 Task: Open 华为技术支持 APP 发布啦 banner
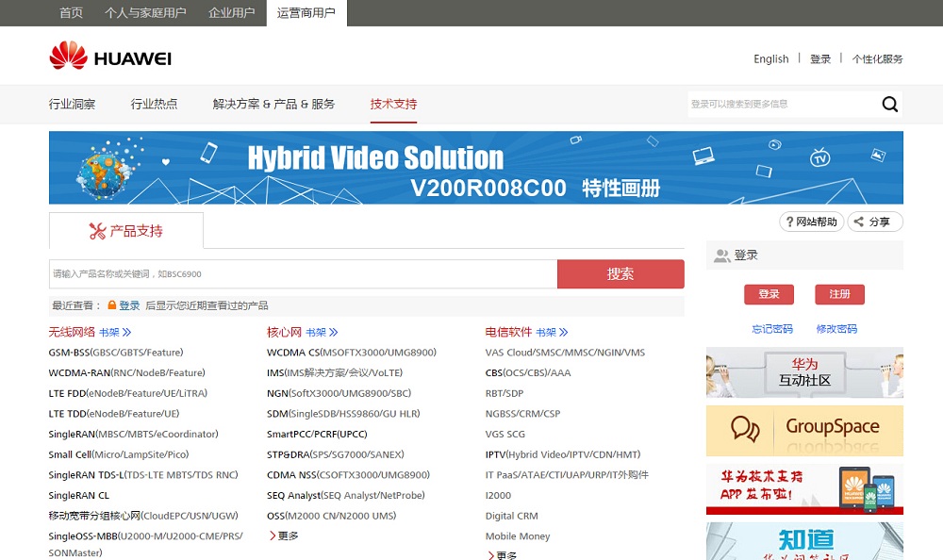coord(804,488)
